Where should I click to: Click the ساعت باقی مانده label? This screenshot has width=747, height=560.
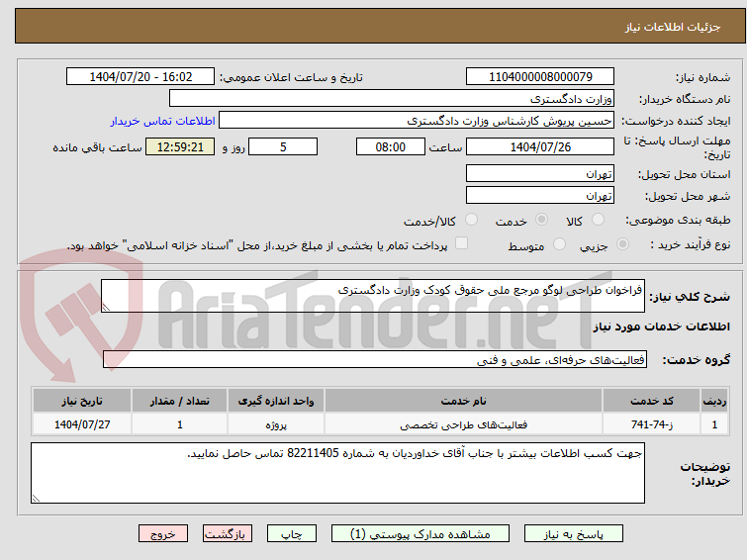[x=97, y=147]
